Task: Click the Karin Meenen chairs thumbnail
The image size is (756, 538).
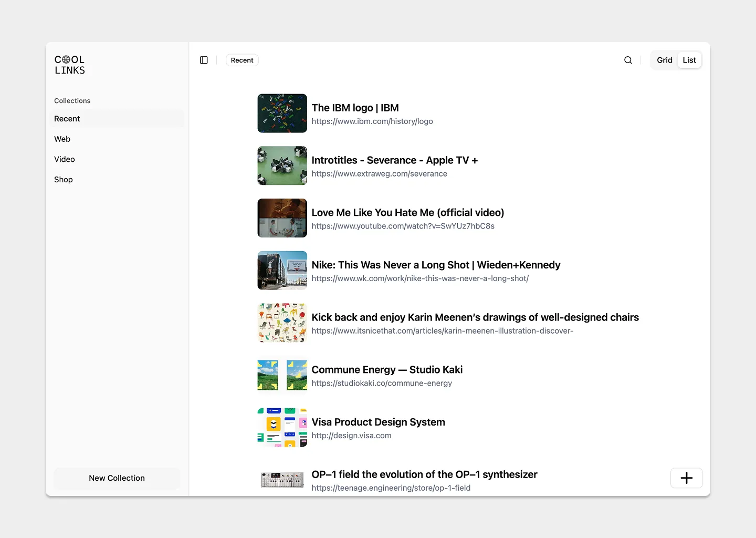Action: [x=282, y=323]
